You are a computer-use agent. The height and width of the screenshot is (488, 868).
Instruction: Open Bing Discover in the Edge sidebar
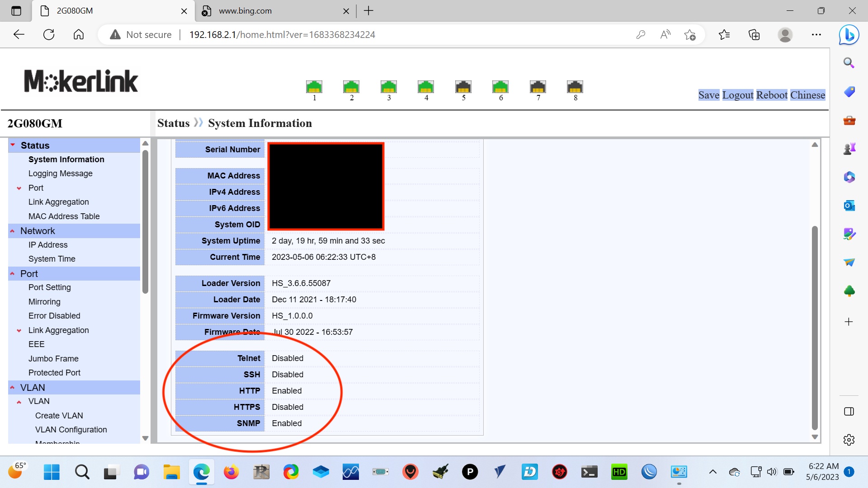click(x=849, y=34)
